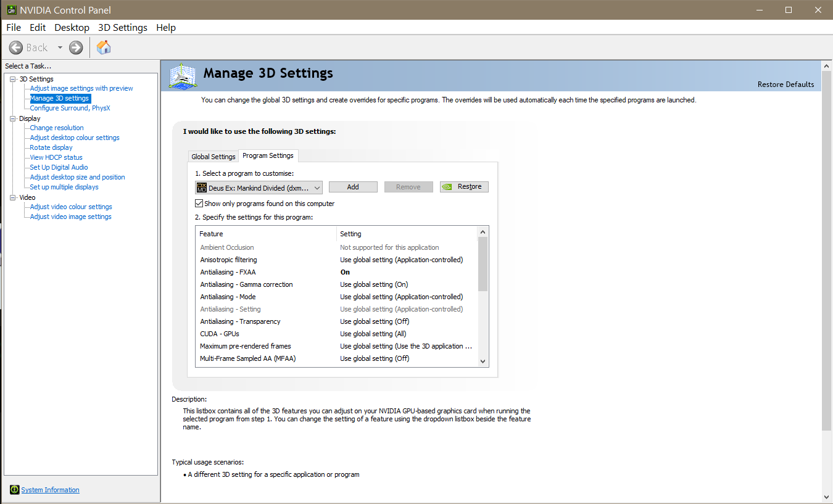Click settings list scroll up arrow
833x504 pixels.
click(x=483, y=232)
